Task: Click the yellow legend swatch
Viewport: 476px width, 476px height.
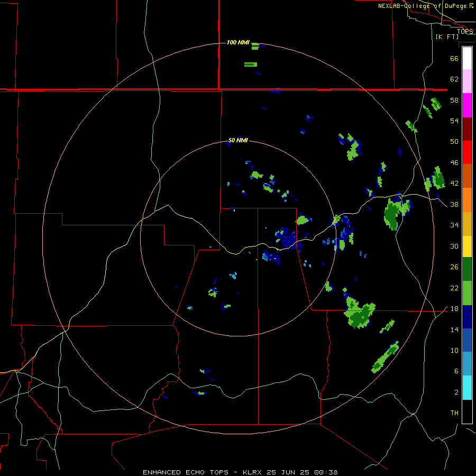Action: (467, 246)
